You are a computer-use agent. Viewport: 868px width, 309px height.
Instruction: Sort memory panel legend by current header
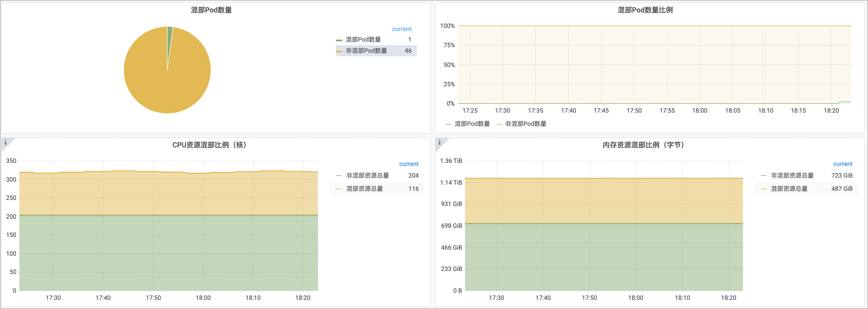click(843, 164)
